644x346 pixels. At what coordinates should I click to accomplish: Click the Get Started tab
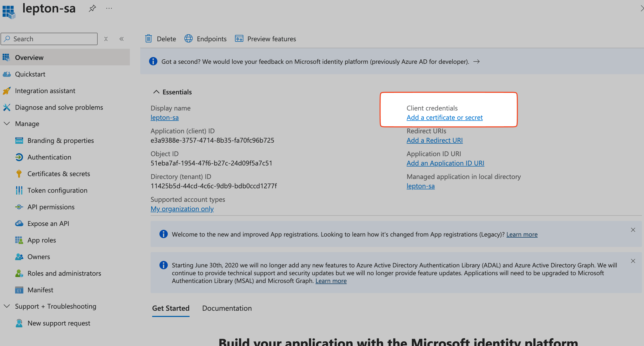(171, 308)
